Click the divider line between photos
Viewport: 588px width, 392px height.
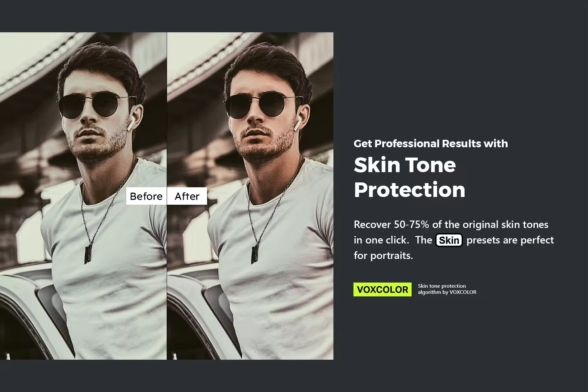[167, 196]
